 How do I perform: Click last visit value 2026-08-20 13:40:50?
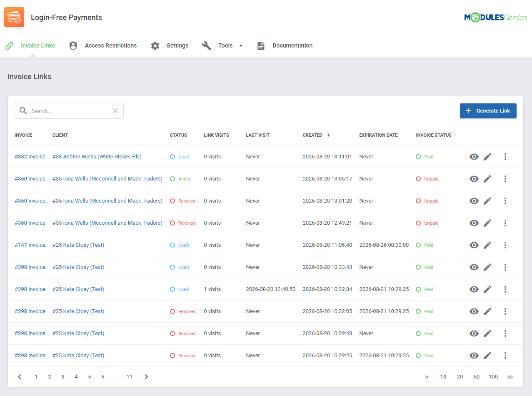pos(271,289)
